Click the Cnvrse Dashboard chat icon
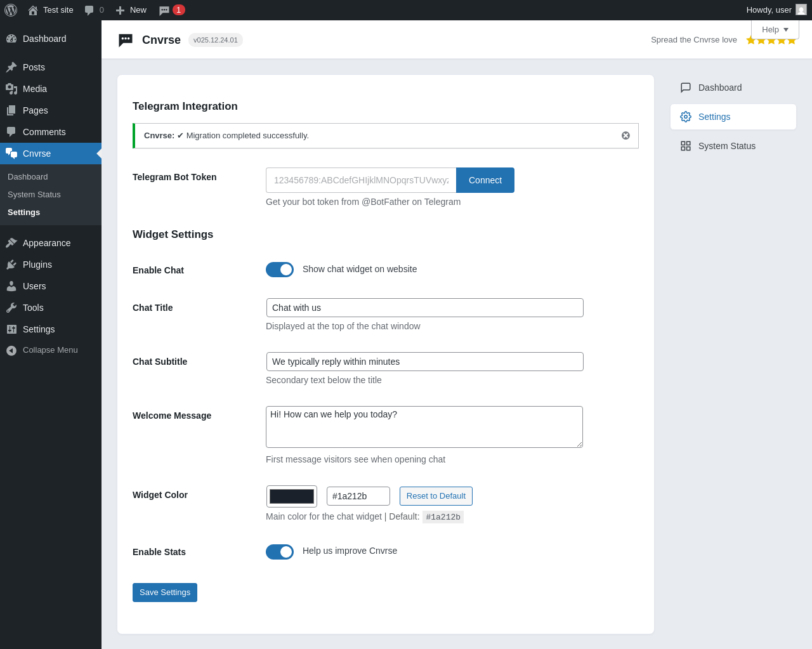Viewport: 812px width, 649px height. coord(686,88)
